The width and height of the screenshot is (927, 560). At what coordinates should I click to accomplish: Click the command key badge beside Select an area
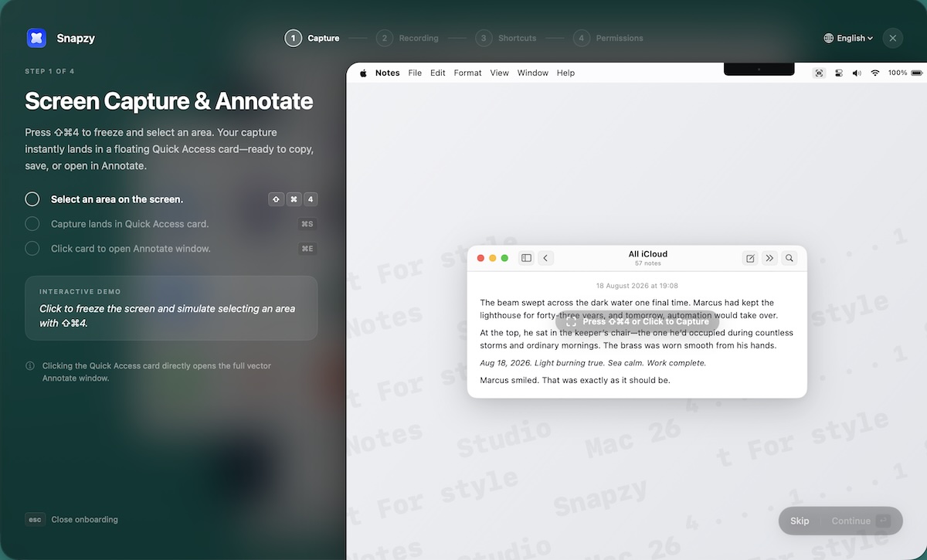click(x=294, y=199)
